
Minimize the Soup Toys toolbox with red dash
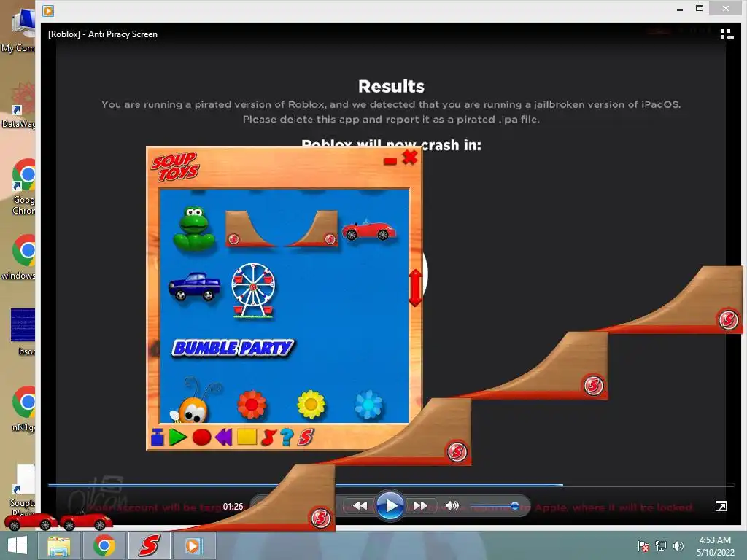390,161
